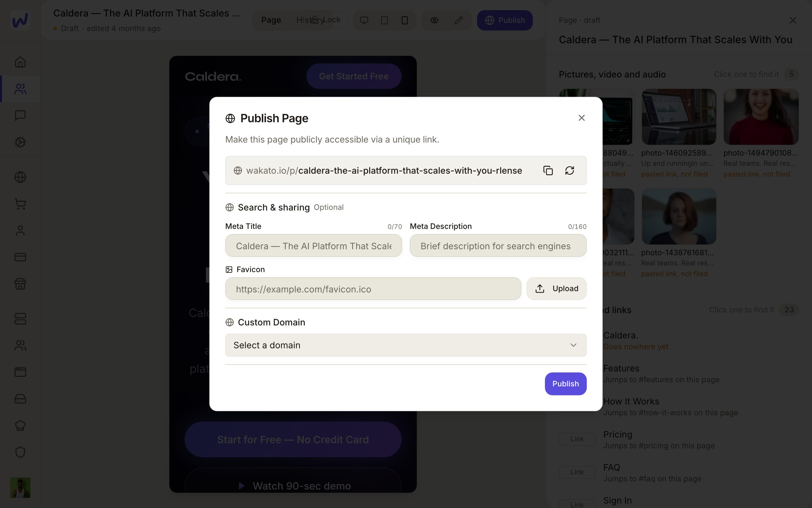Open the single person sidebar icon

click(20, 231)
